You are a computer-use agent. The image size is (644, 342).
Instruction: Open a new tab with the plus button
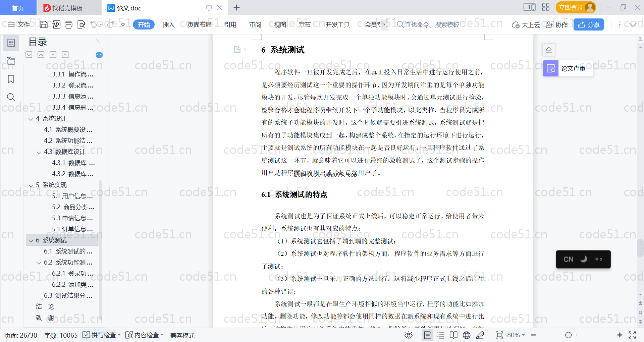coord(236,7)
